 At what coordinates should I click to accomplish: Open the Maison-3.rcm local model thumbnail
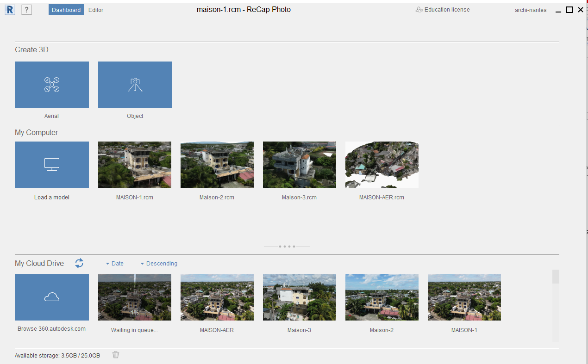click(300, 165)
